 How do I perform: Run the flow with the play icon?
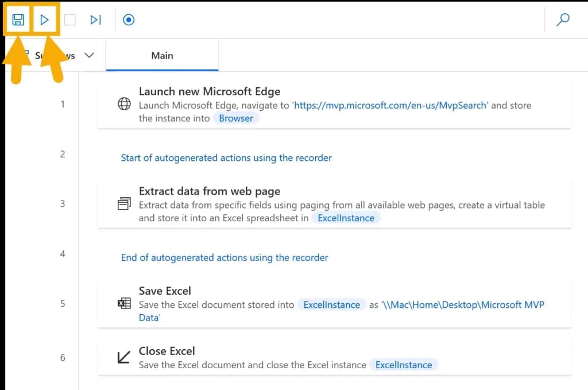[44, 20]
